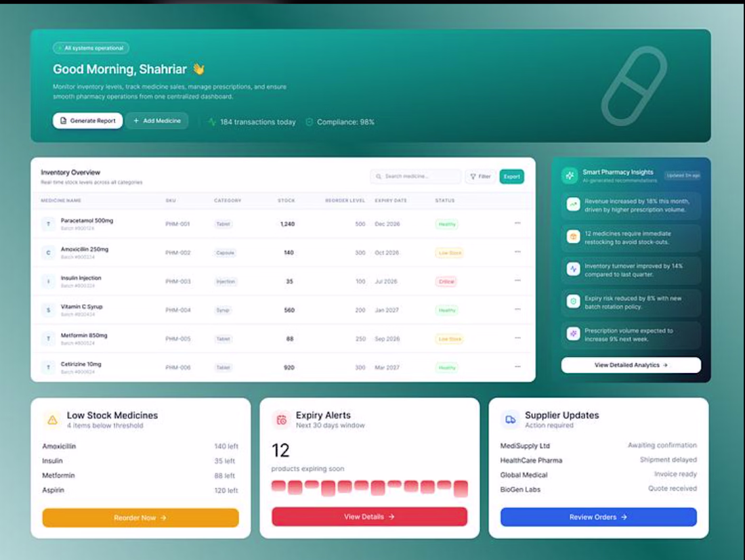Open the inventory Filter button
Image resolution: width=745 pixels, height=560 pixels.
(x=480, y=177)
